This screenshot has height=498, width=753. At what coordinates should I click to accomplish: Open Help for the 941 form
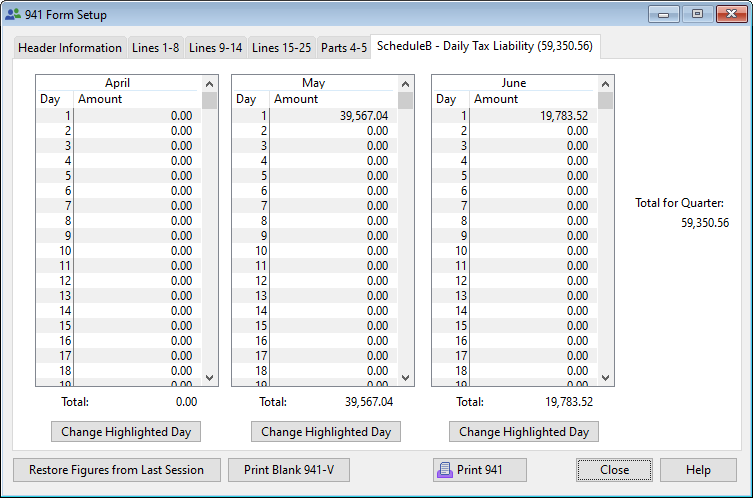click(698, 470)
